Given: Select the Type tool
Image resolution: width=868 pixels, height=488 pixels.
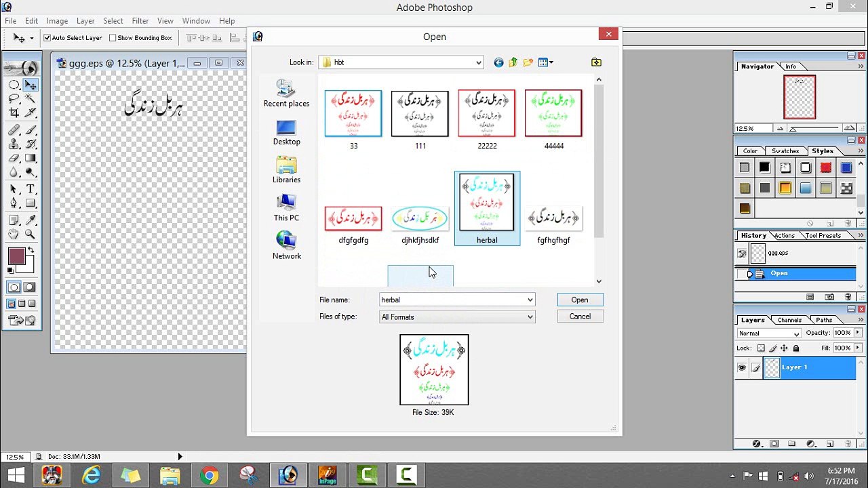Looking at the screenshot, I should (31, 189).
